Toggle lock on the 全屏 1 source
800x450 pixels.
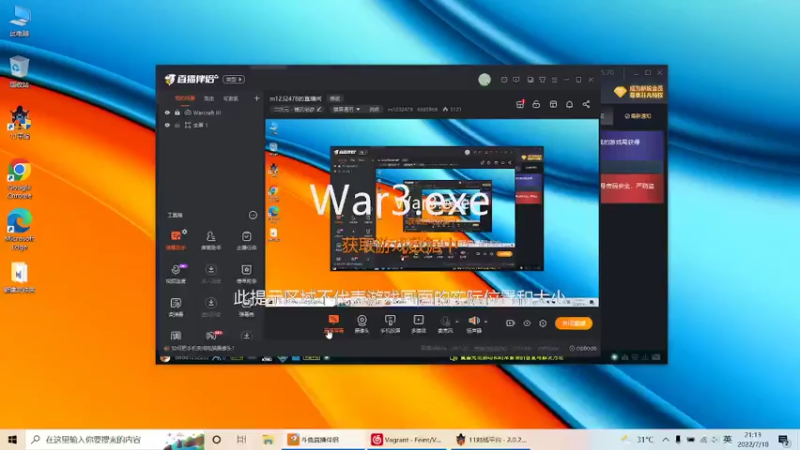tap(177, 125)
